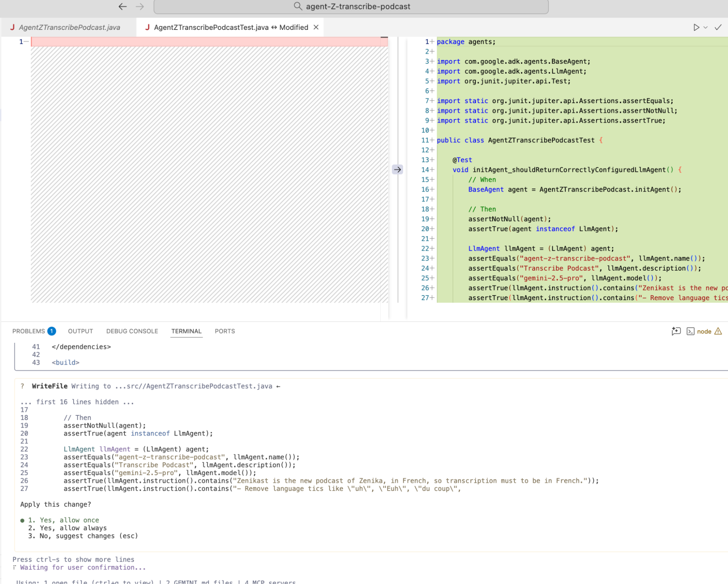The image size is (728, 584).
Task: Click the node terminal warning triangle icon
Action: [718, 331]
